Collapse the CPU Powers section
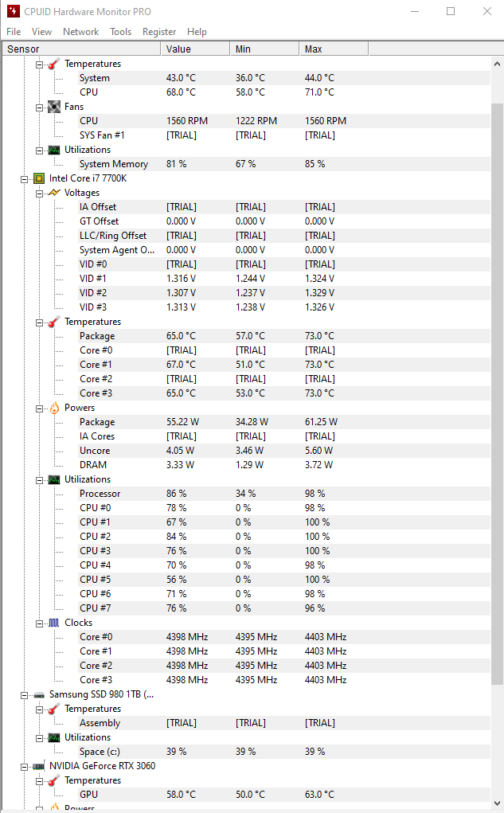The image size is (504, 813). click(x=39, y=408)
